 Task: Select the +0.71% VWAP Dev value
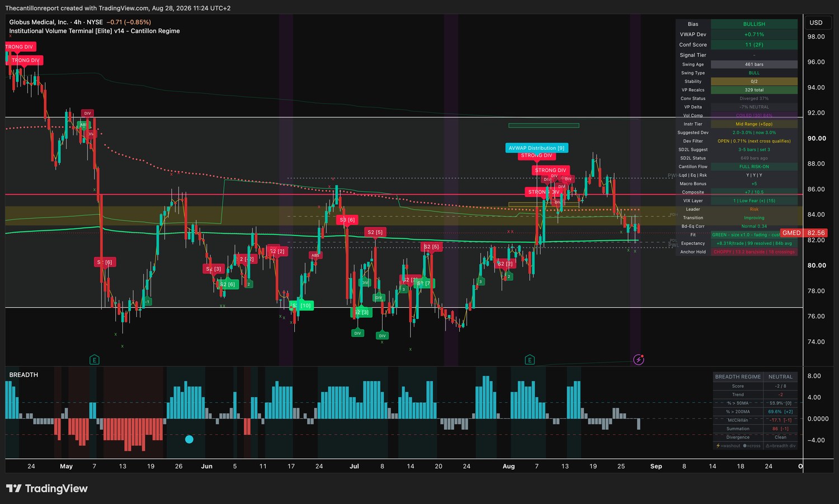click(x=754, y=35)
